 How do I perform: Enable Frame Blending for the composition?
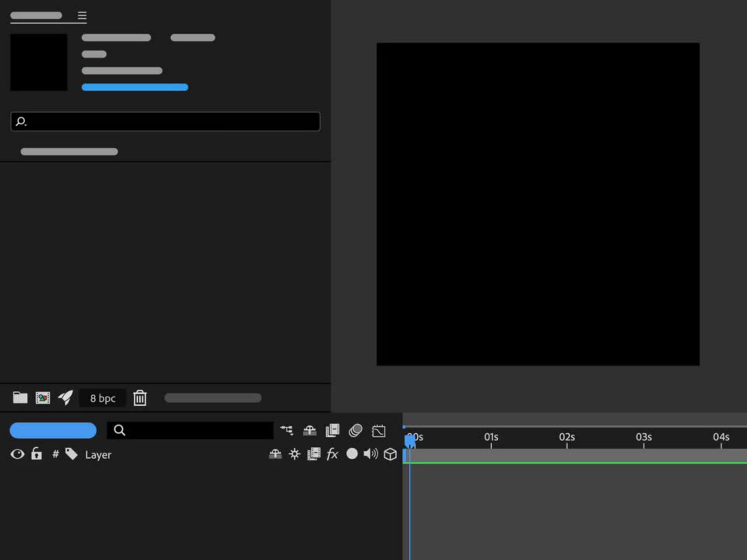332,430
